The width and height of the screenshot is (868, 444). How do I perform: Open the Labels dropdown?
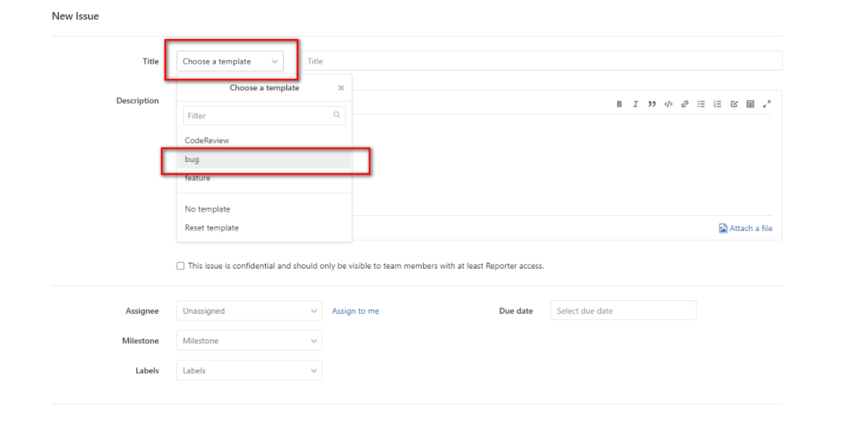pyautogui.click(x=249, y=370)
